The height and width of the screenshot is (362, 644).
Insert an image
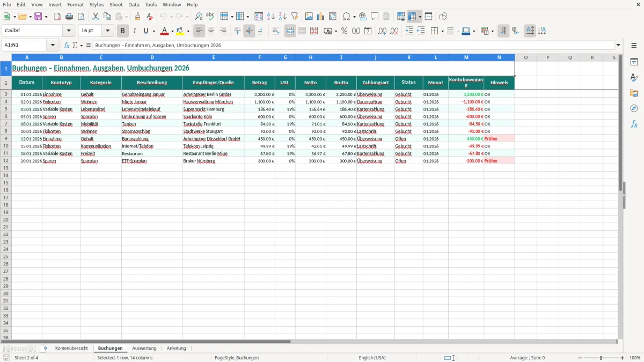pos(309,17)
